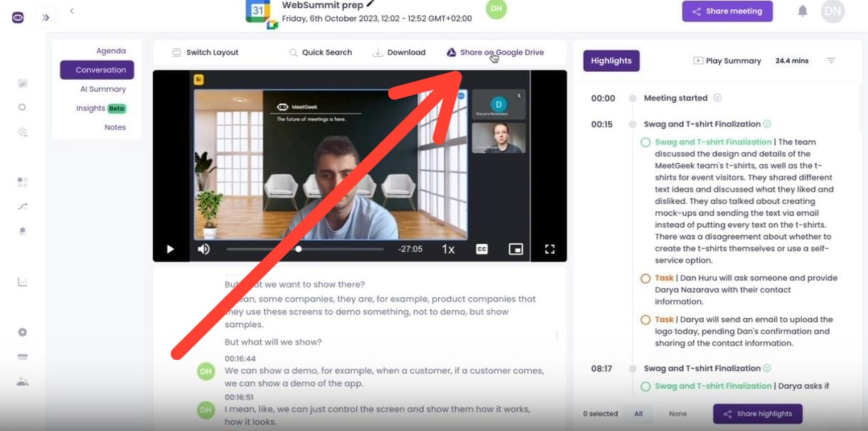Click the smiley next to 08:17 Swag heading
Screen dimensions: 868x431
pos(767,368)
